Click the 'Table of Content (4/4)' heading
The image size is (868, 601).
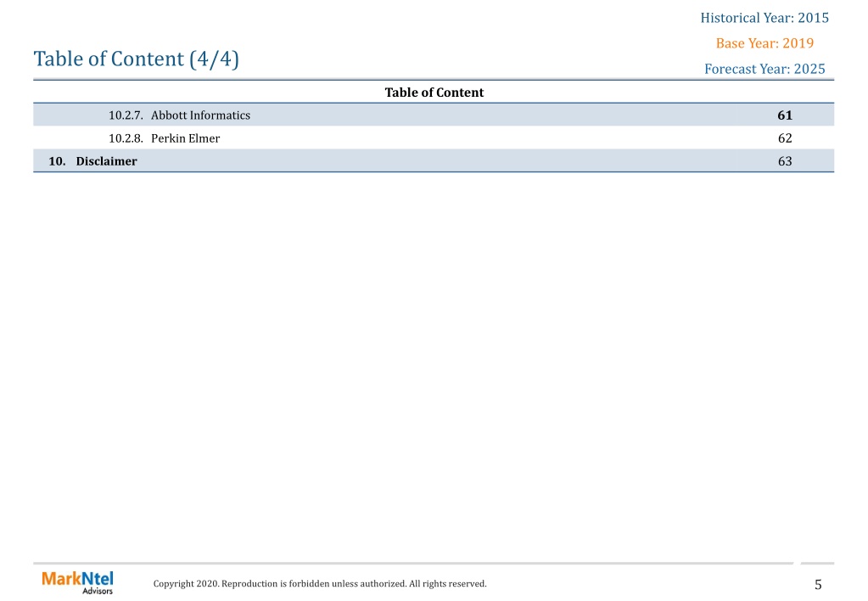[136, 59]
